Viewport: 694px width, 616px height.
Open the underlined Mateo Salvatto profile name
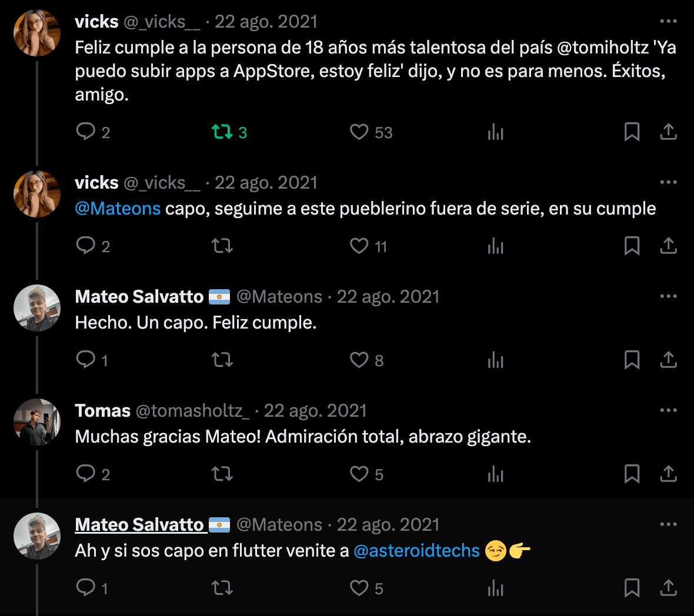click(x=139, y=524)
